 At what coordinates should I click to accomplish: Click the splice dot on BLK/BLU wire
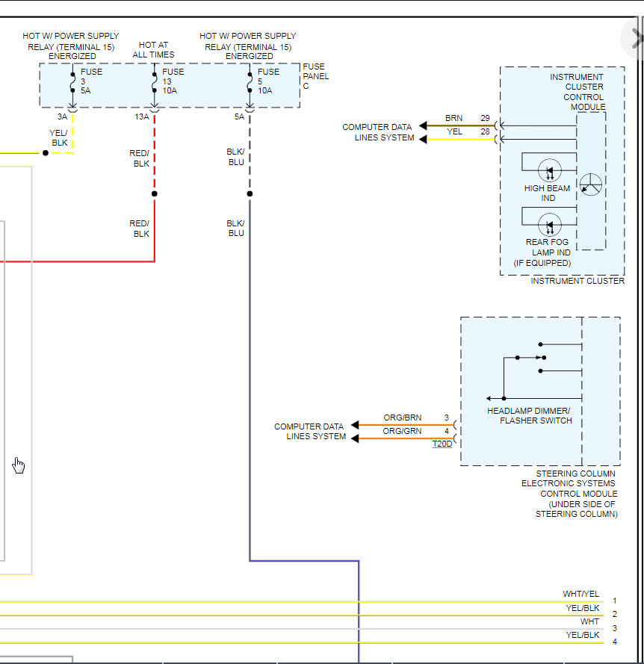point(250,194)
